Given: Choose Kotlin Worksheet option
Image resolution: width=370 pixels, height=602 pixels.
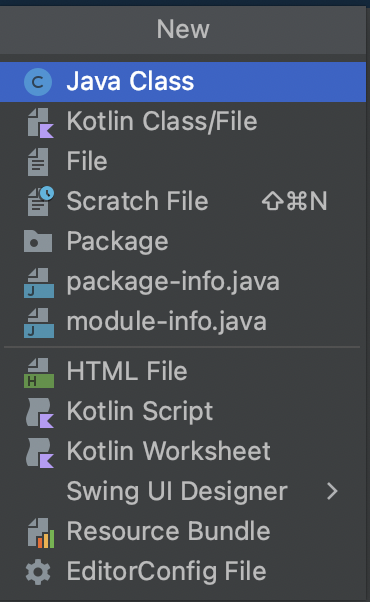Looking at the screenshot, I should pyautogui.click(x=183, y=452).
